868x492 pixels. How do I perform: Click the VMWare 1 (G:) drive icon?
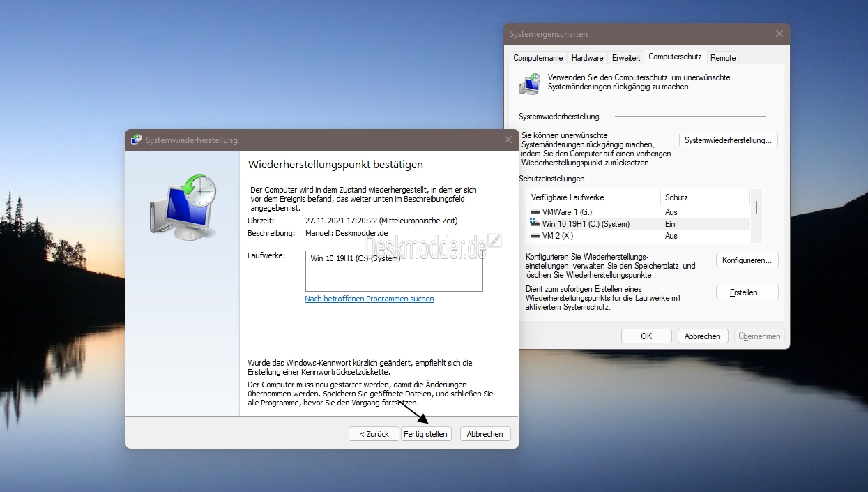pos(535,212)
